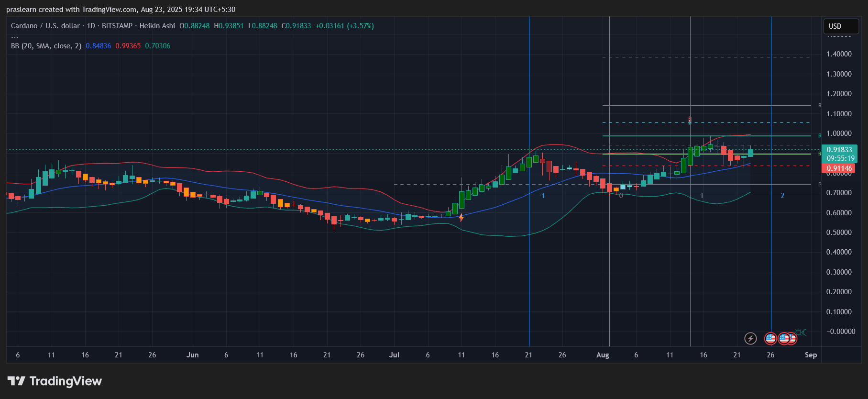Click the 0.20000 price axis label
Viewport: 868px width, 399px height.
point(839,292)
